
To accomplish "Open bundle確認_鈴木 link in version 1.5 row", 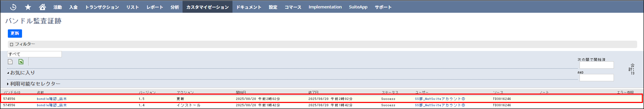I will (52, 99).
